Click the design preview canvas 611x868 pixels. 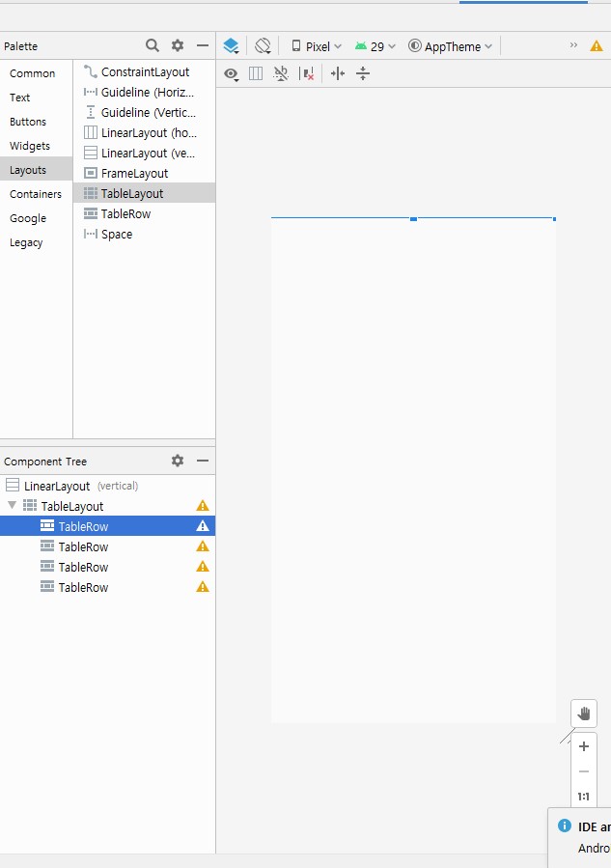click(x=413, y=470)
